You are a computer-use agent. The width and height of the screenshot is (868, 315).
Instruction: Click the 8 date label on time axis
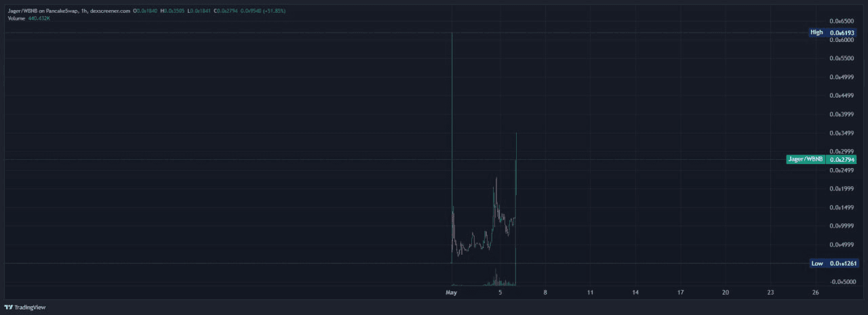point(545,293)
